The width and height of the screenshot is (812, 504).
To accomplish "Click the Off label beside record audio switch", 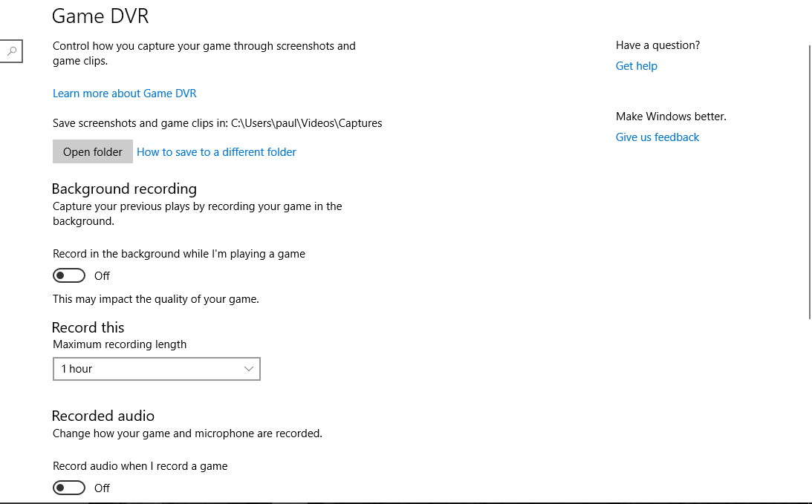I will 102,488.
